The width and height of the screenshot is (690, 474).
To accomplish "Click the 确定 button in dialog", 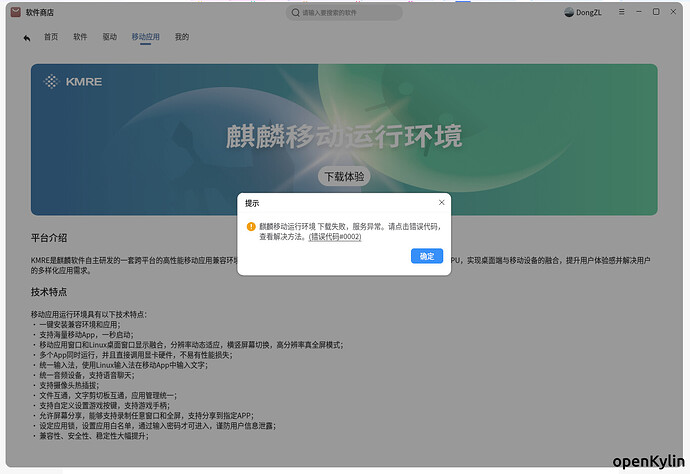I will pos(426,256).
